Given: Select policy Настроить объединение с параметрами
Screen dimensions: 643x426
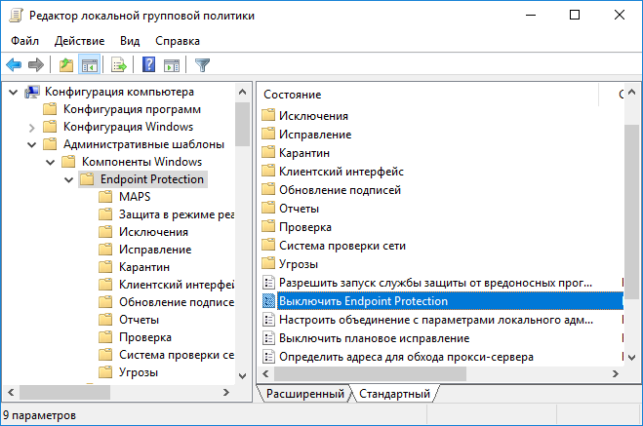Looking at the screenshot, I should [436, 319].
